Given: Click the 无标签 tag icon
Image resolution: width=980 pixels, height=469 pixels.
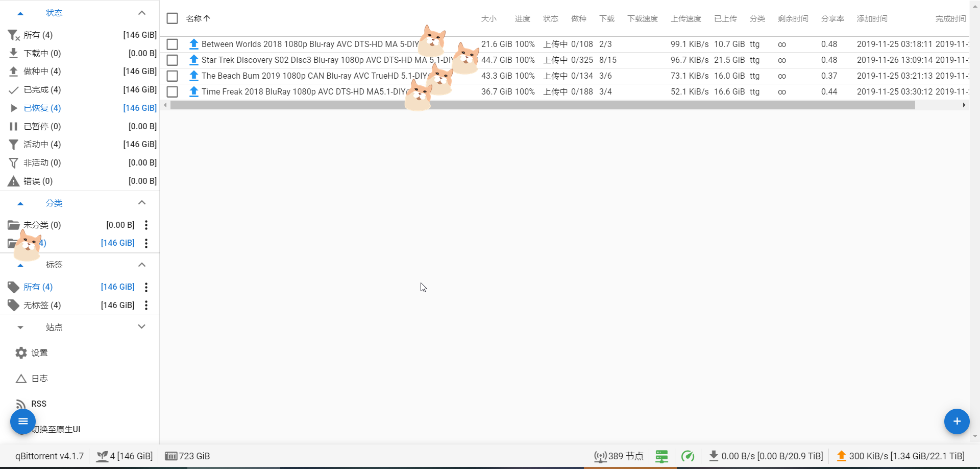Looking at the screenshot, I should point(14,306).
